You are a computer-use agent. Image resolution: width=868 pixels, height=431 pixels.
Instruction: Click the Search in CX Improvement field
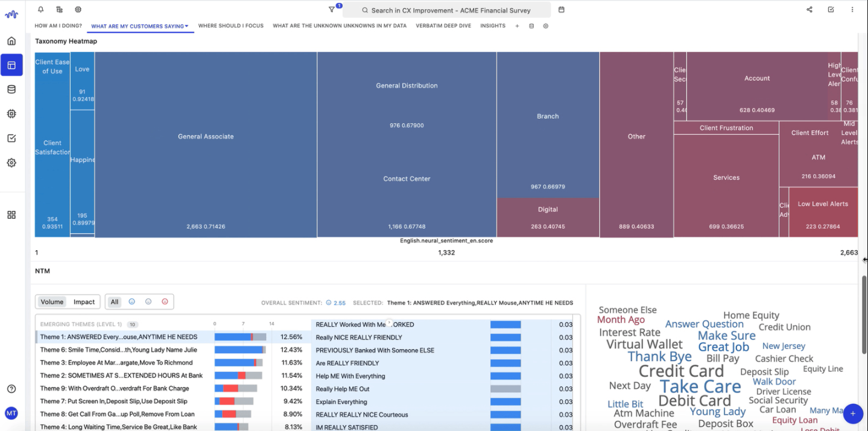pos(446,10)
